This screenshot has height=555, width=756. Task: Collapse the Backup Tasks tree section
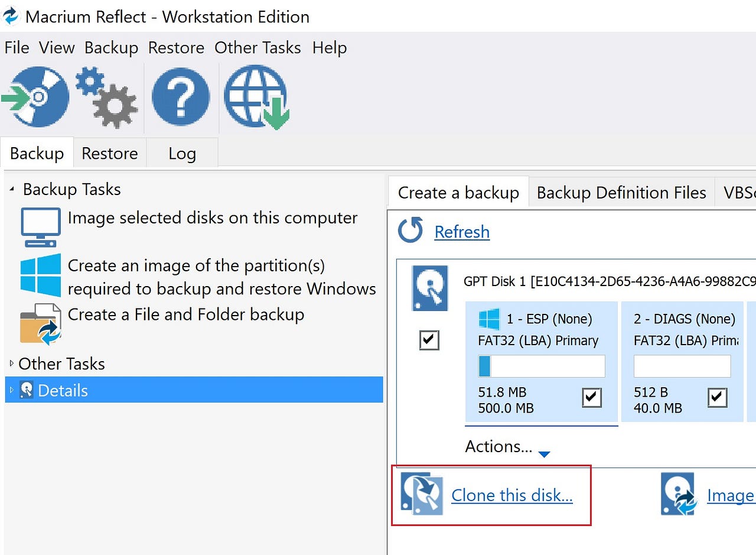pyautogui.click(x=12, y=189)
